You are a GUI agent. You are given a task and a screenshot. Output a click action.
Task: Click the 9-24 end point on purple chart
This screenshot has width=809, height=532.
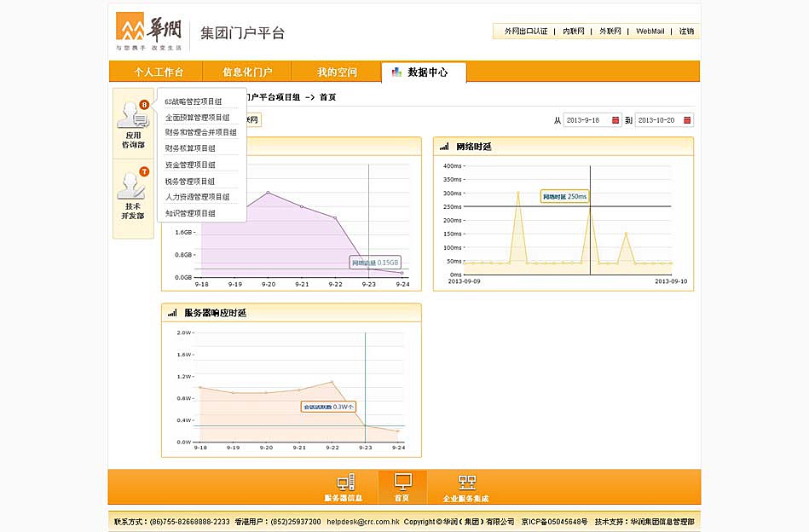pos(402,273)
